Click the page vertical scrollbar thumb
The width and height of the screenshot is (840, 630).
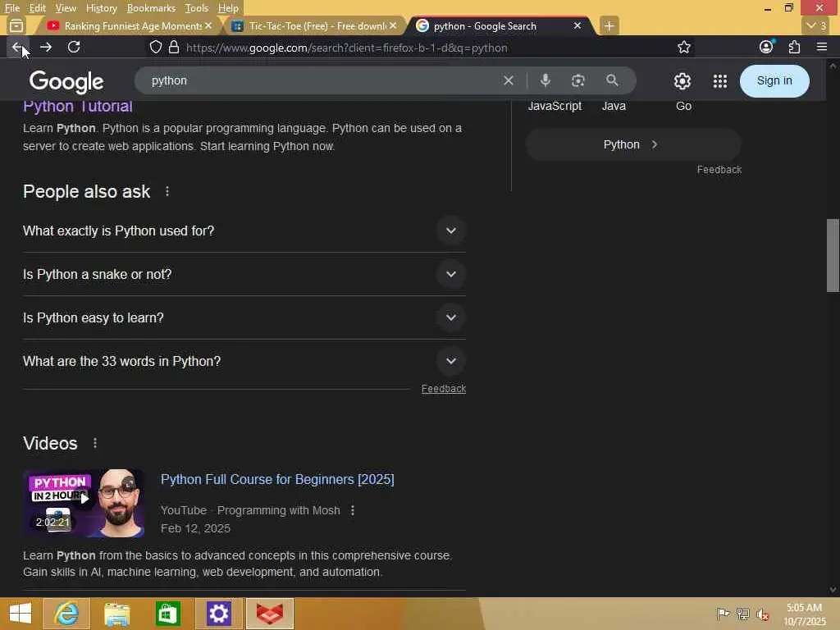833,256
